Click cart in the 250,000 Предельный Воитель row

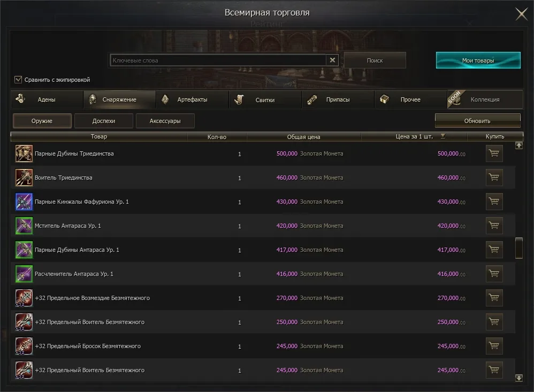tap(494, 322)
